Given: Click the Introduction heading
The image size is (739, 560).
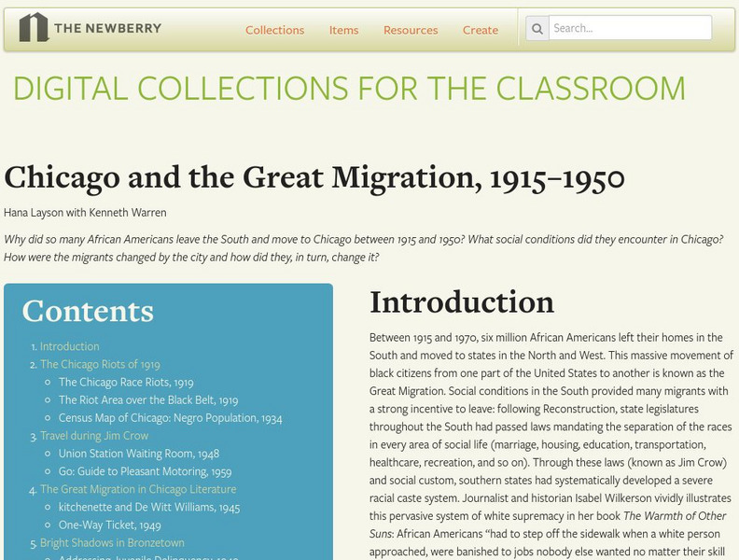Looking at the screenshot, I should click(x=462, y=302).
